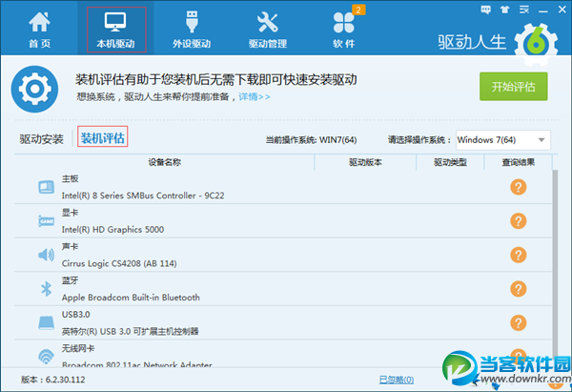Click the question mark for 声卡 row

click(518, 255)
